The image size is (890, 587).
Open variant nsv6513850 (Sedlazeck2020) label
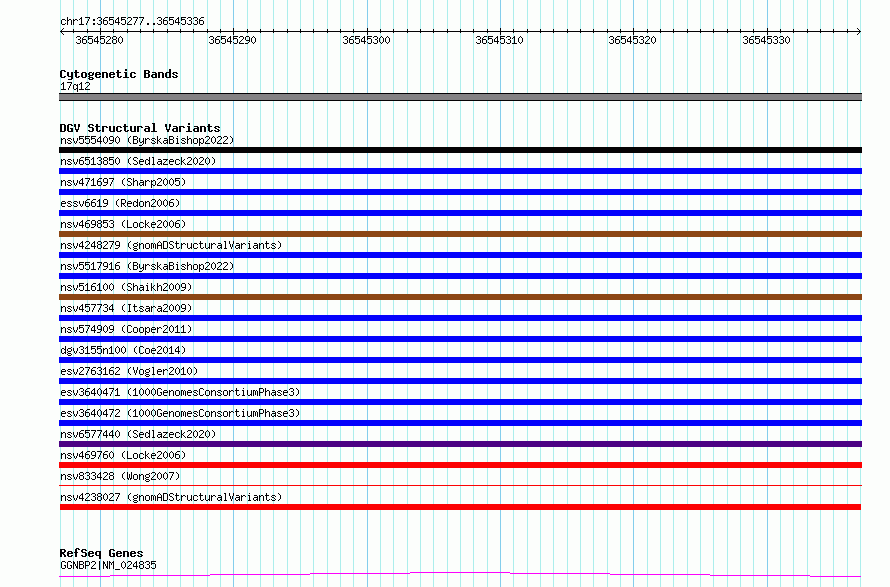click(x=138, y=161)
